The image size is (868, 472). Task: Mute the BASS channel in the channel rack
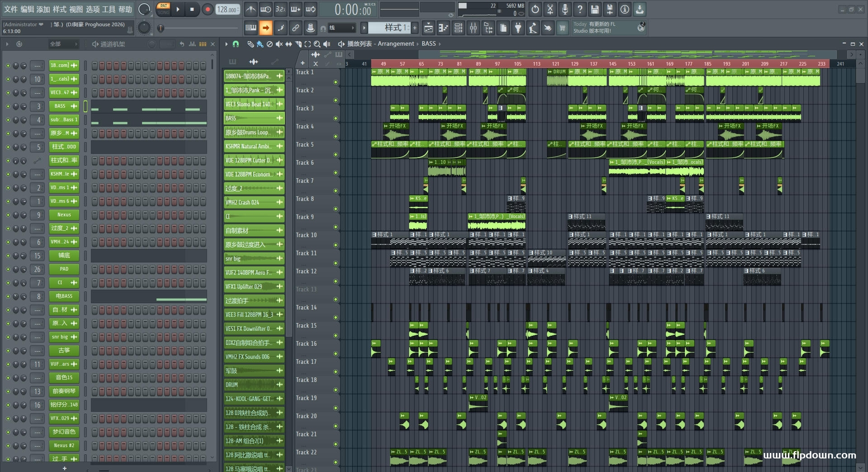8,106
